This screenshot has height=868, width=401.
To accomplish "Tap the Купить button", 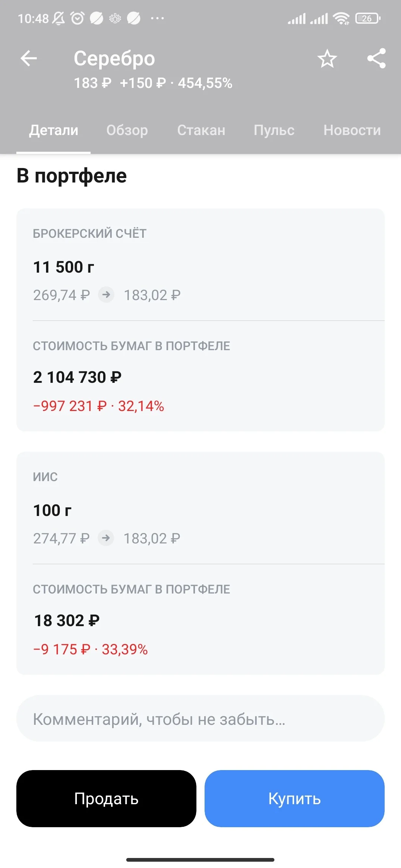I will [x=294, y=799].
